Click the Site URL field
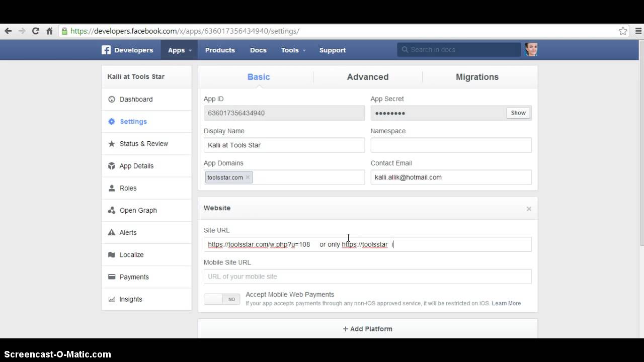The image size is (644, 362). 368,244
